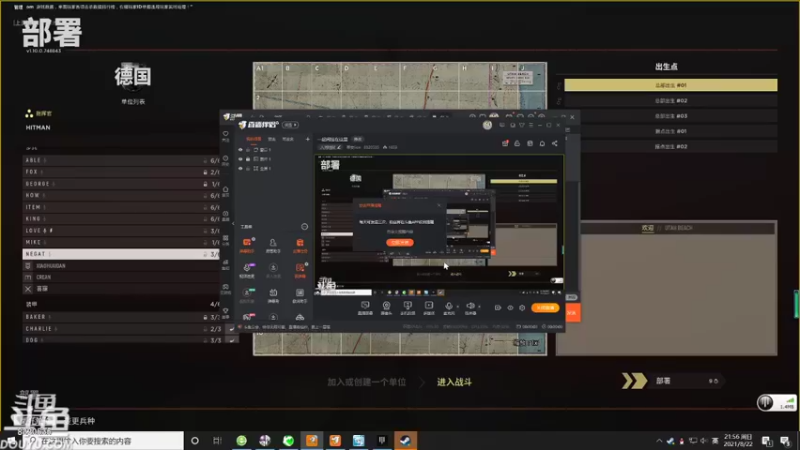Select the LOVE squad row
Screen dimensions: 800x450
pyautogui.click(x=121, y=231)
